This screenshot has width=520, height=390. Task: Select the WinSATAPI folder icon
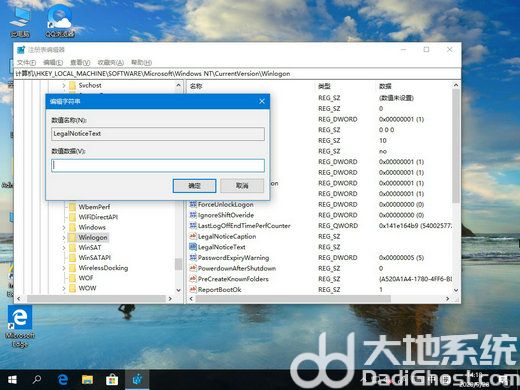[72, 258]
